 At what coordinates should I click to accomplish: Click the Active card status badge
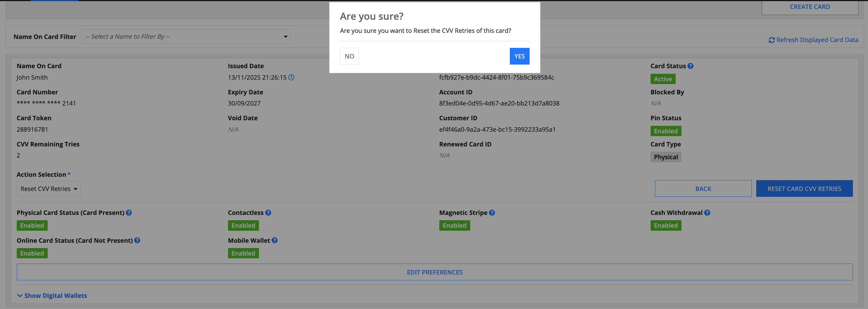(x=663, y=79)
